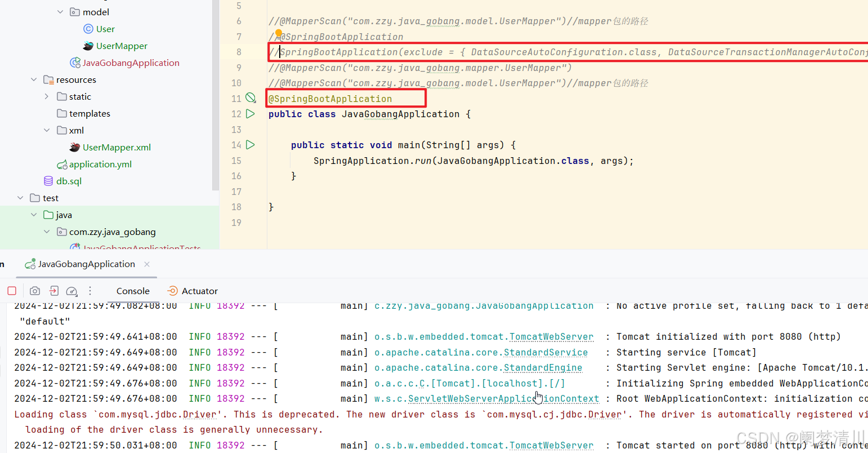This screenshot has width=868, height=453.
Task: Open the TomcatWebServer link in console output
Action: [x=551, y=336]
